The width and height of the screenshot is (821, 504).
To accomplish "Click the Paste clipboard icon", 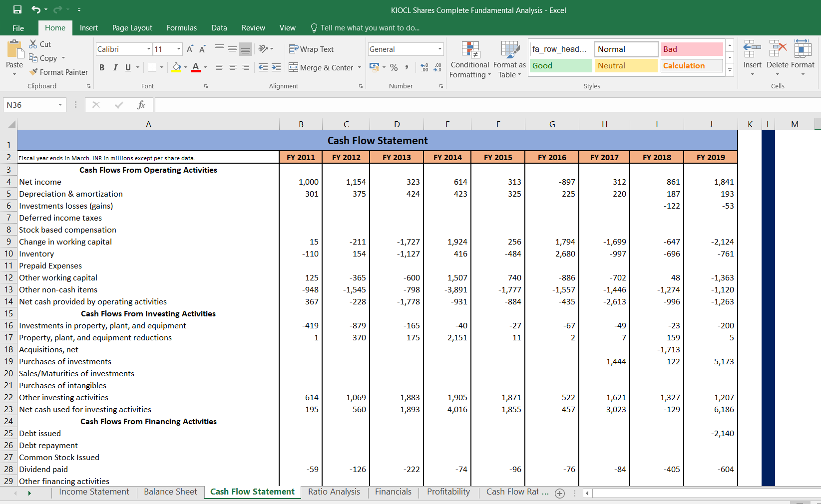I will 14,49.
